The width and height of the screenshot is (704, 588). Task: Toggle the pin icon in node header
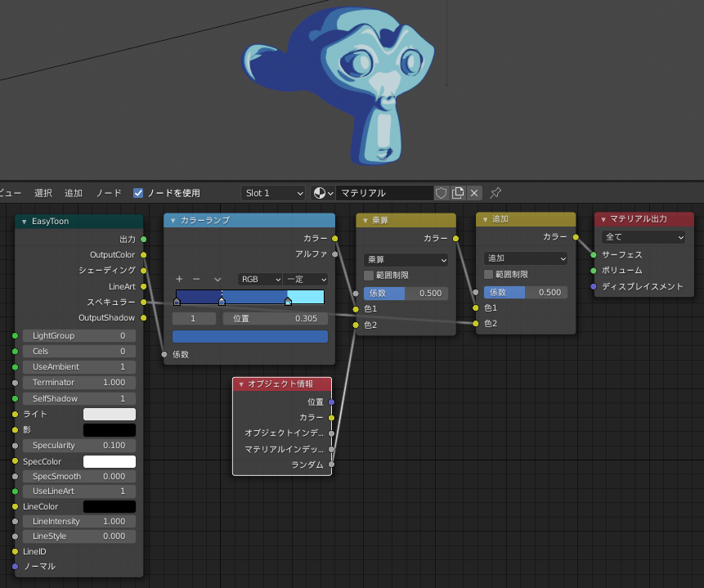click(495, 193)
